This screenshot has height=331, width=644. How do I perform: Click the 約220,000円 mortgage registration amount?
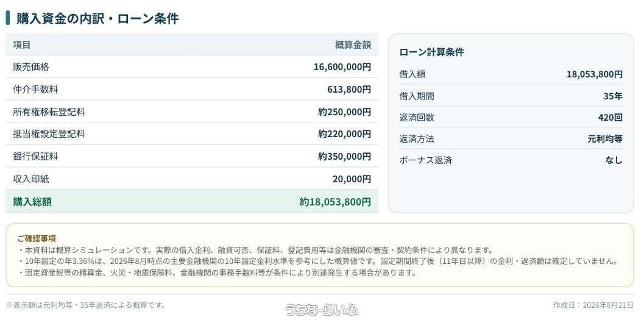pyautogui.click(x=345, y=134)
